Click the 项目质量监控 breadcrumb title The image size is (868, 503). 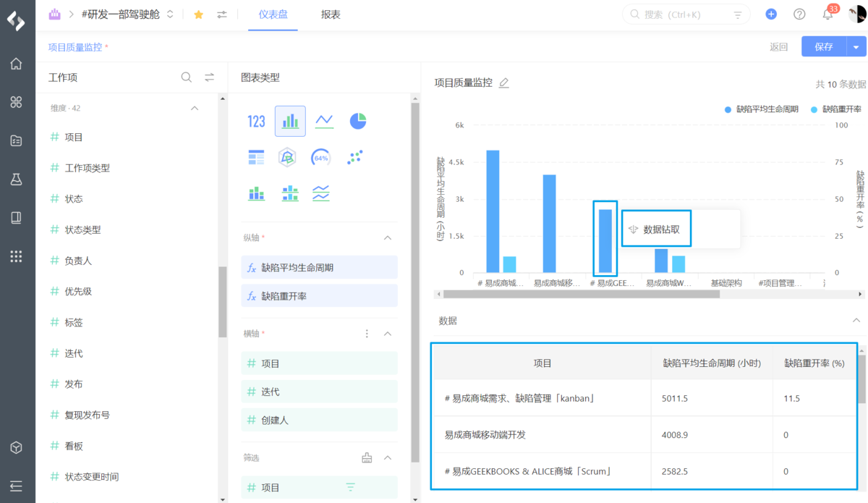pos(76,47)
